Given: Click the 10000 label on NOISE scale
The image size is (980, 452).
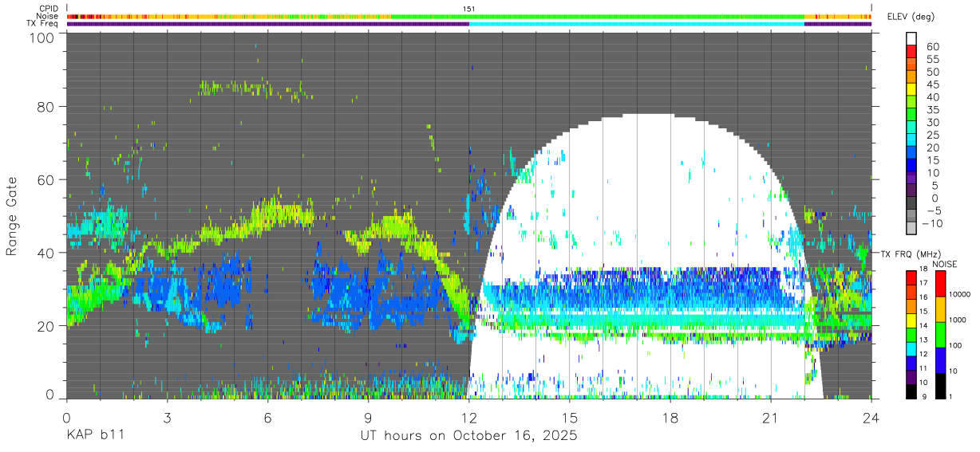Looking at the screenshot, I should coord(958,294).
